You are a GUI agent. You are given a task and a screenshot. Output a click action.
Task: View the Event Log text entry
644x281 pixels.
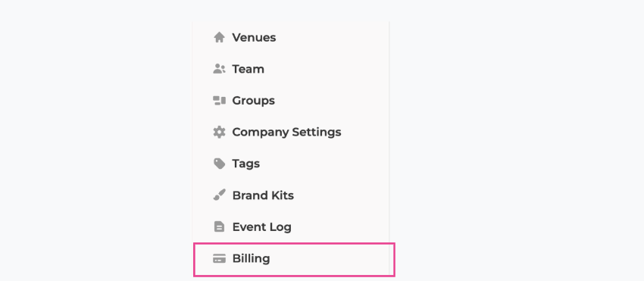click(262, 226)
